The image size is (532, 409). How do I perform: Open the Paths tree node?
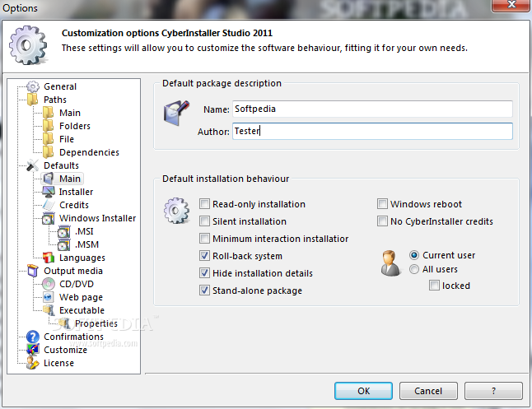(55, 100)
